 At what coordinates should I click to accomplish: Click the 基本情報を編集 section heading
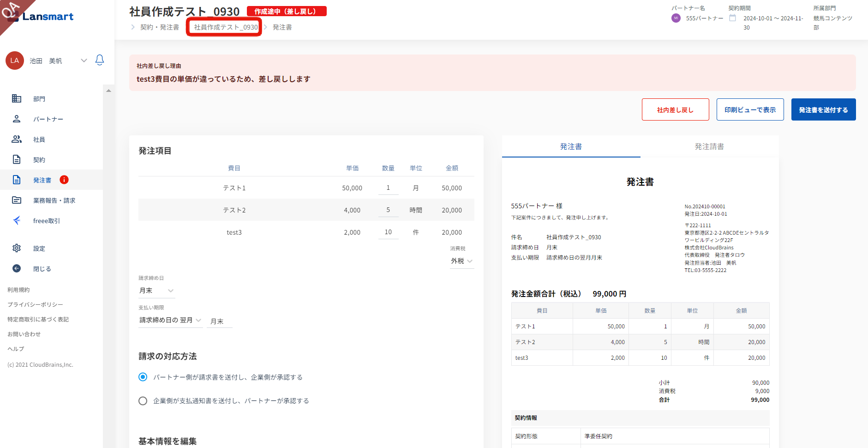click(168, 441)
